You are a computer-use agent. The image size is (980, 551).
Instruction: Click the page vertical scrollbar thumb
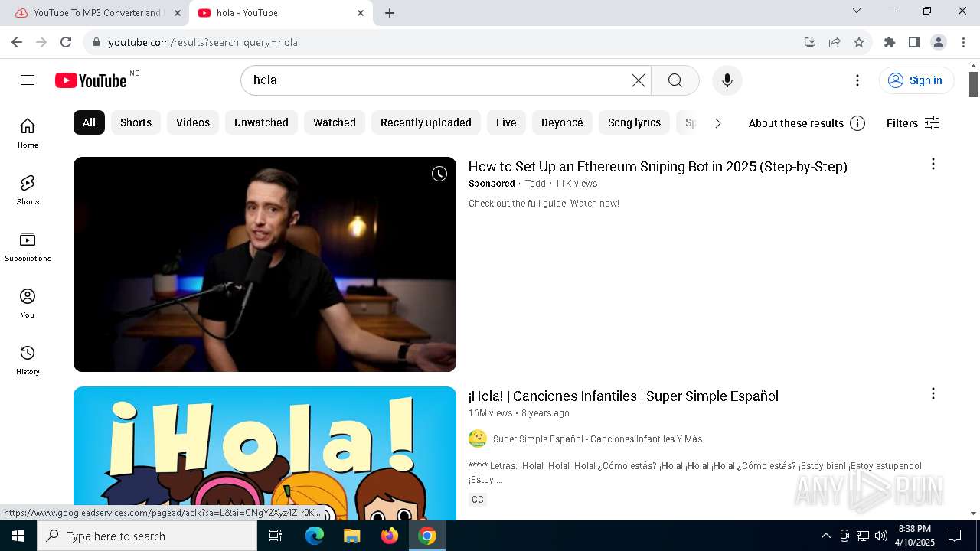[973, 84]
